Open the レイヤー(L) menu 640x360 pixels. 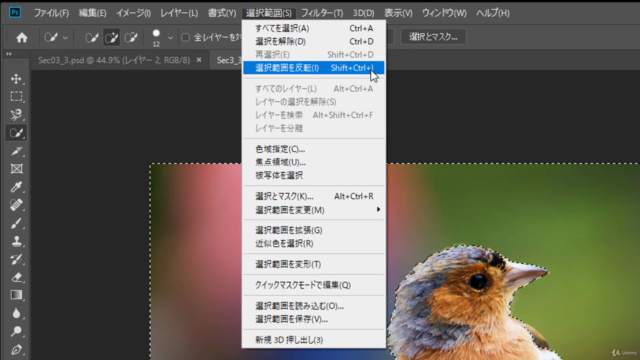click(179, 13)
